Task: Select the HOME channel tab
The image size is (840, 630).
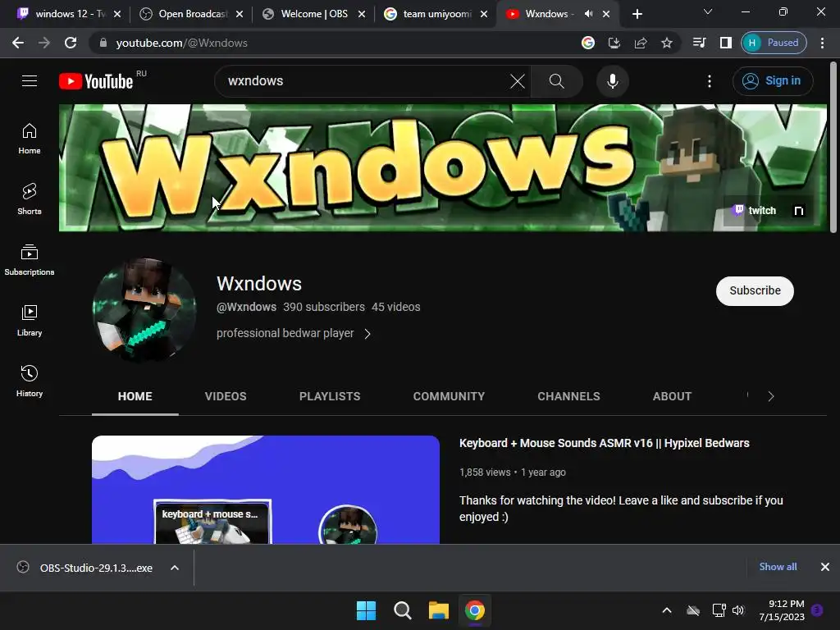Action: pos(135,396)
